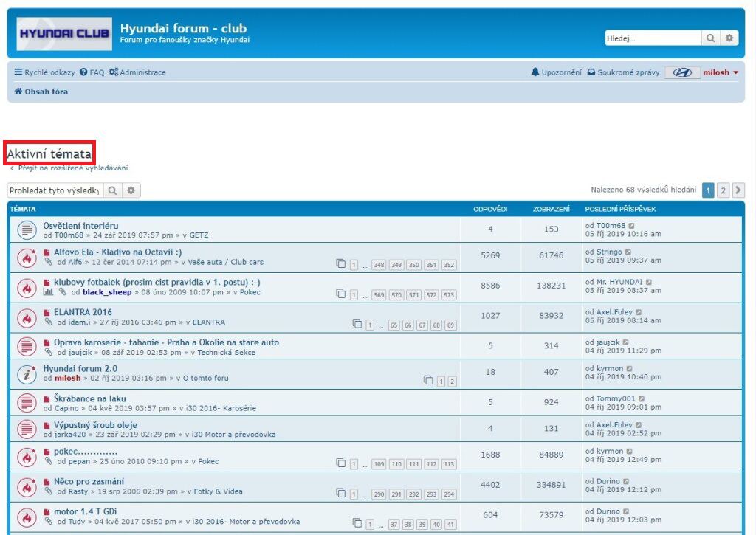Open topic Alfovo Ela - Kladivo na Octavii
This screenshot has width=756, height=535.
117,252
